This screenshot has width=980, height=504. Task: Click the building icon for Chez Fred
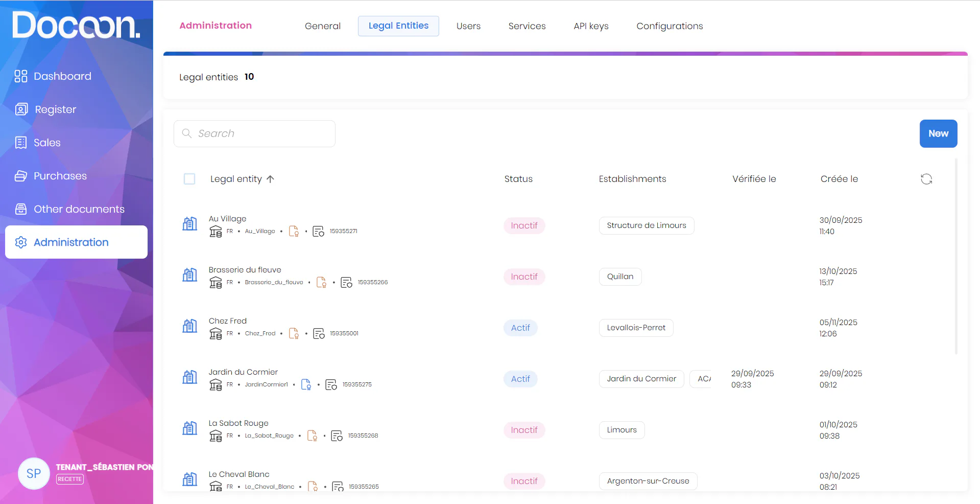[190, 326]
